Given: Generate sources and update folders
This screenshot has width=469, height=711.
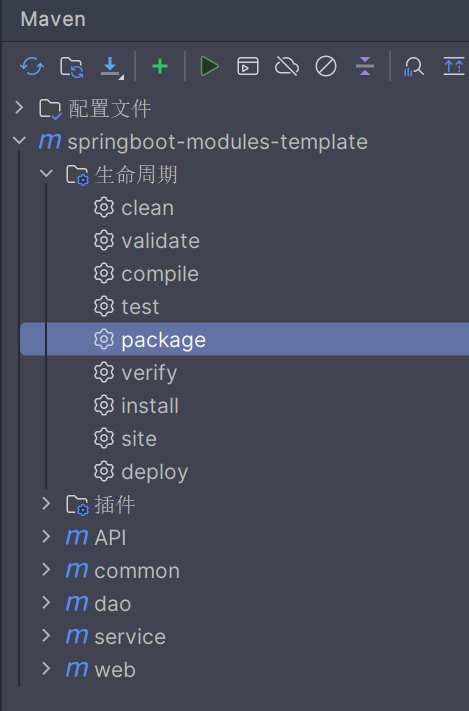Looking at the screenshot, I should click(72, 67).
